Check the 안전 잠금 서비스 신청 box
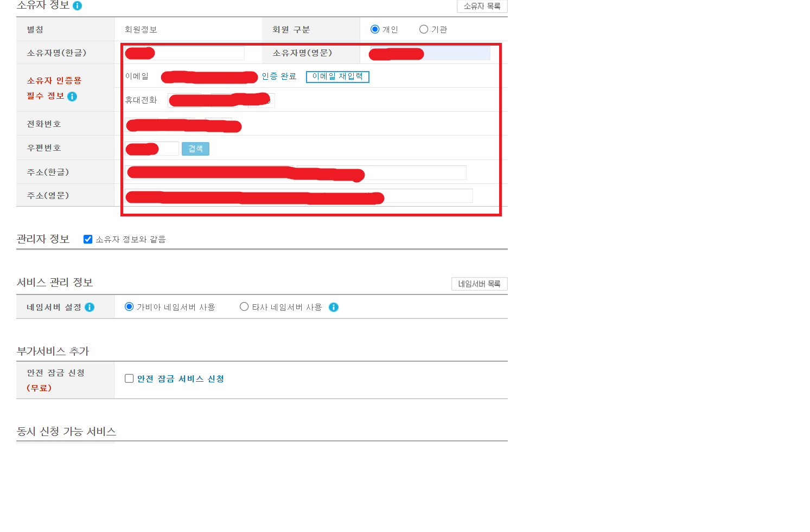This screenshot has height=532, width=810. (x=129, y=379)
